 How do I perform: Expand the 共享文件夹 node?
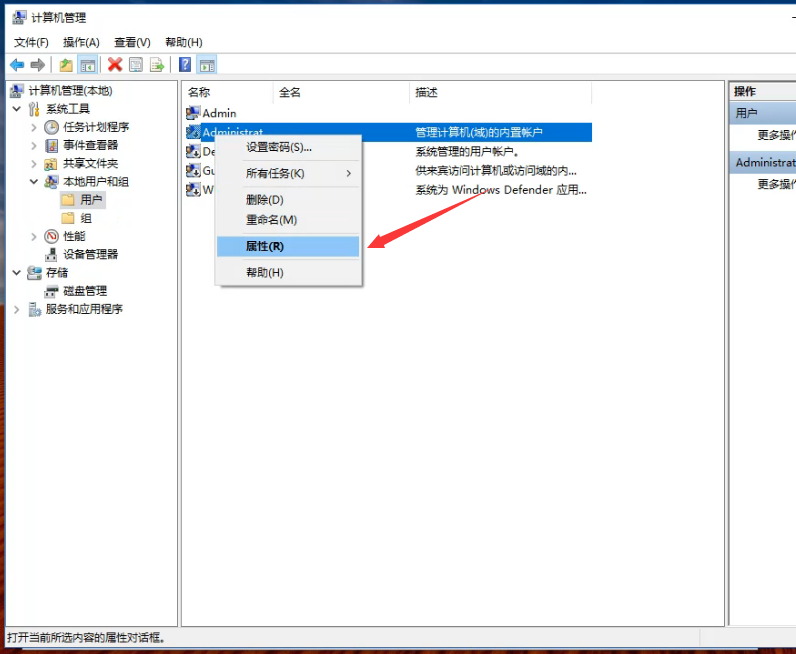click(34, 164)
